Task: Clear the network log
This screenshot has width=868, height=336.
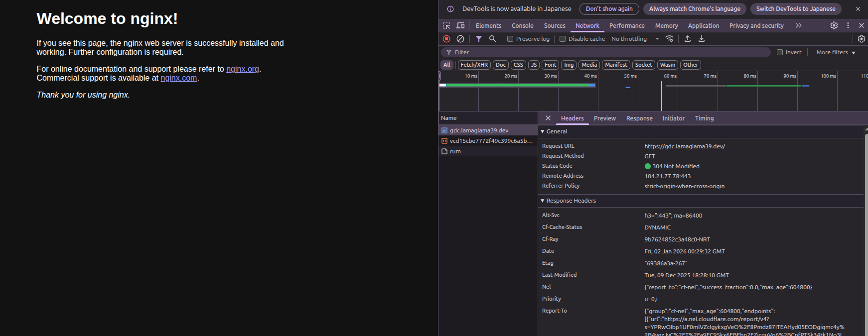Action: click(x=460, y=39)
